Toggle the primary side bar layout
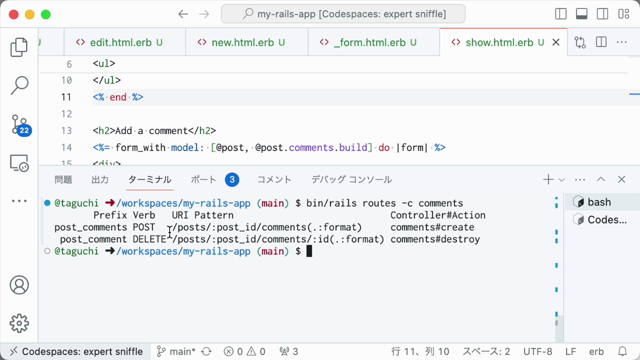Image resolution: width=640 pixels, height=360 pixels. [x=561, y=14]
